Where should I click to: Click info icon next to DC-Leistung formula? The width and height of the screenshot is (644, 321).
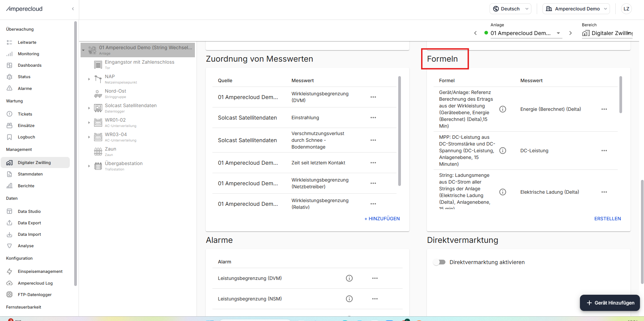[x=502, y=151]
